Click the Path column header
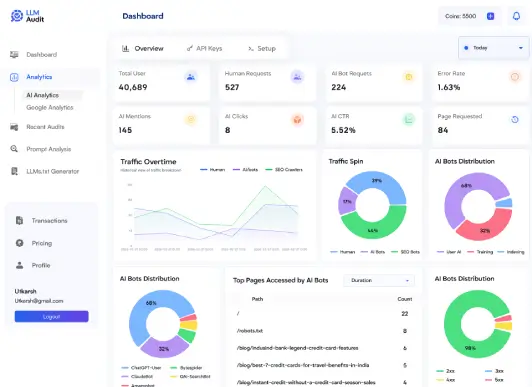Screen dimensions: 532x387 point(257,299)
